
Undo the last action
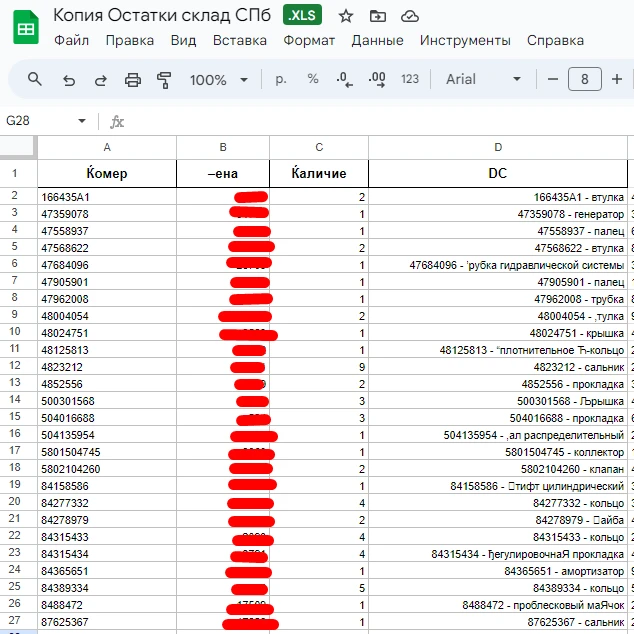click(x=69, y=80)
